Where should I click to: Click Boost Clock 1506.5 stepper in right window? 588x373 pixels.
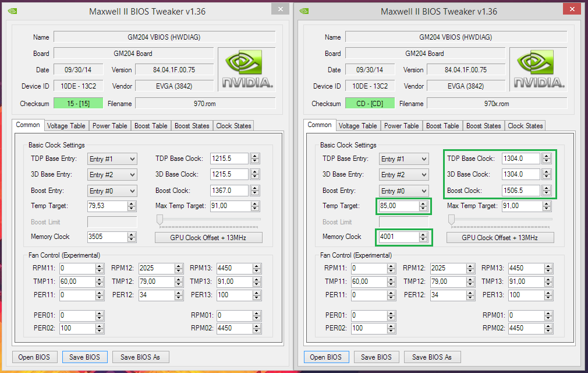click(547, 190)
